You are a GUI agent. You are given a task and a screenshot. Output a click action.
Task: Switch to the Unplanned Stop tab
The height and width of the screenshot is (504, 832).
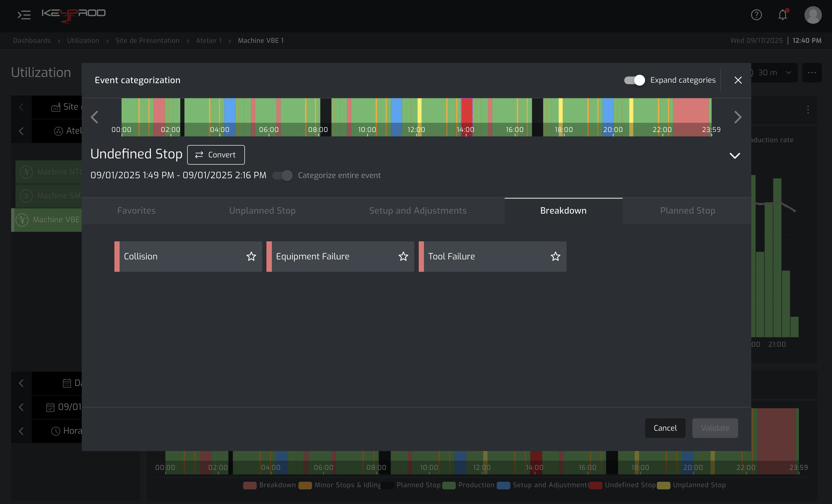262,211
